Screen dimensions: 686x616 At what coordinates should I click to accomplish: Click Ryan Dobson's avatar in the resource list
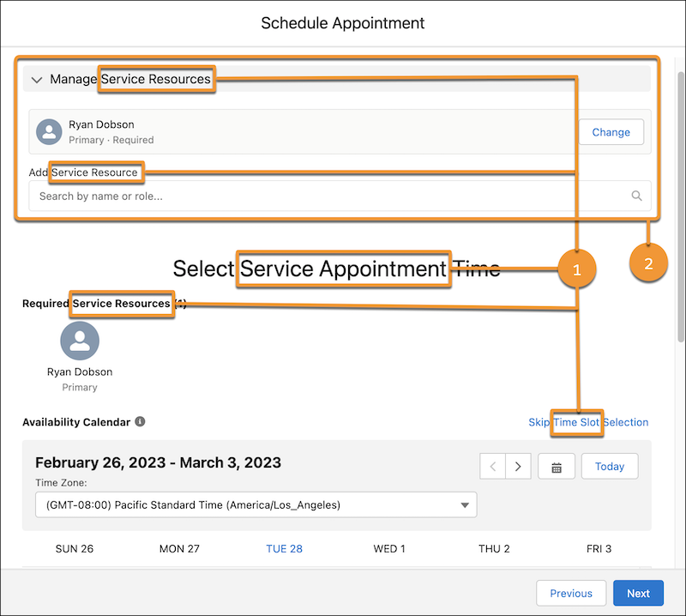(49, 131)
